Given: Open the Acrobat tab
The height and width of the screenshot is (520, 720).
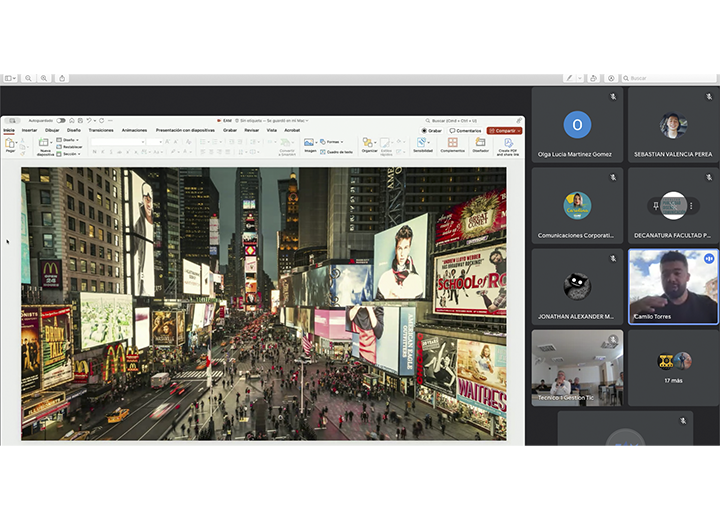Looking at the screenshot, I should tap(292, 130).
